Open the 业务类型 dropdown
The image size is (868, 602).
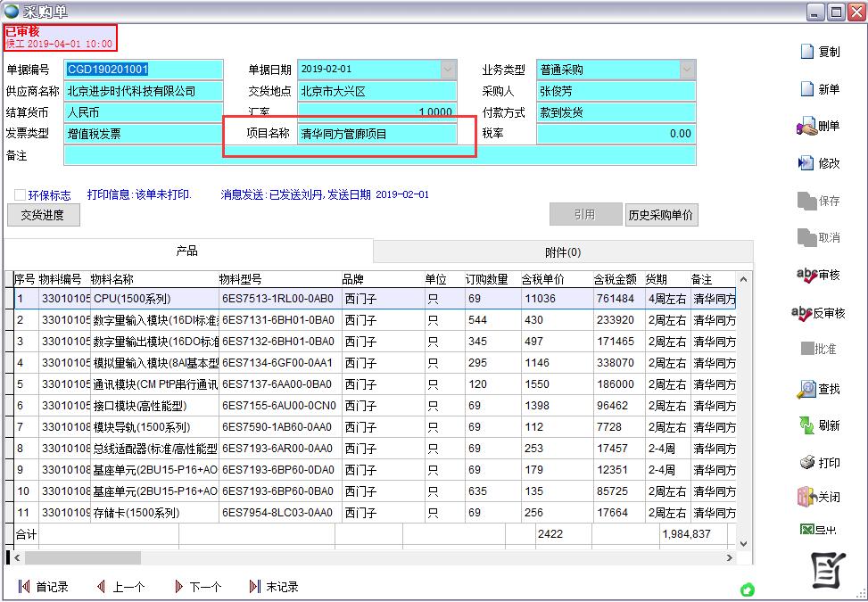tap(687, 69)
